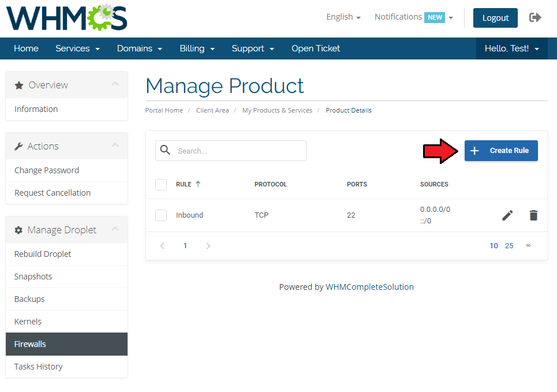Follow the Portal Home breadcrumb
Image resolution: width=557 pixels, height=392 pixels.
164,110
